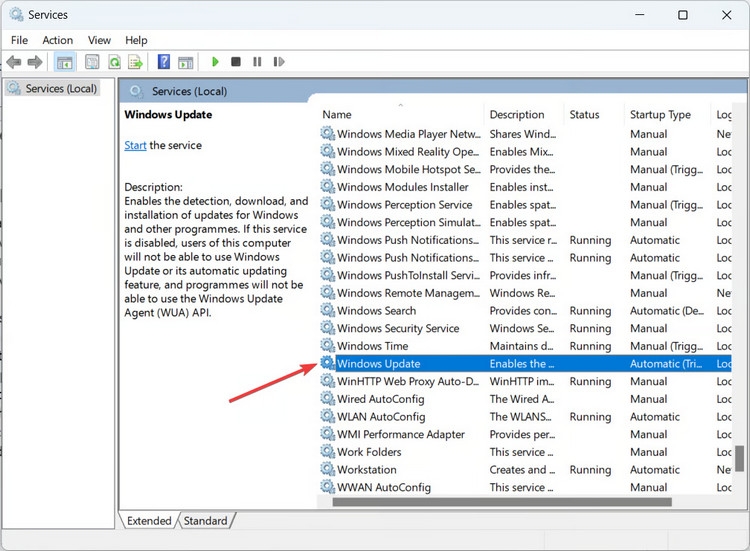Click the green Start Service play icon
The image size is (750, 551).
pos(215,62)
